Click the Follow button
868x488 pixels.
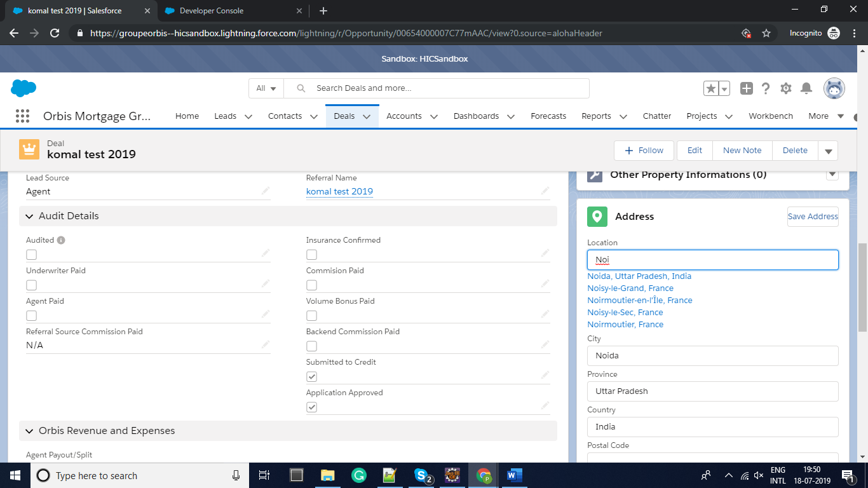tap(644, 151)
